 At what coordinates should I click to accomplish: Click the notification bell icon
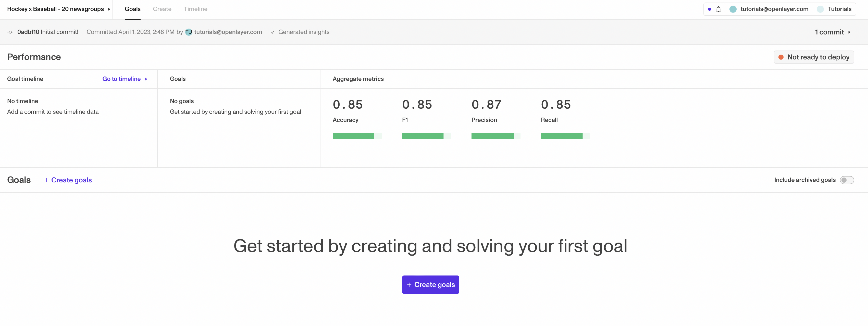click(x=718, y=9)
